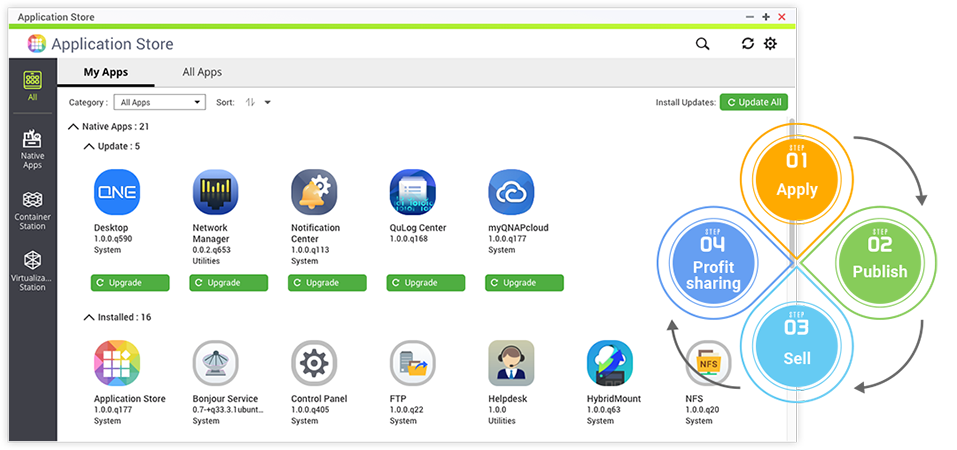Click the Desktop ONE app icon
The height and width of the screenshot is (450, 957).
tap(117, 192)
